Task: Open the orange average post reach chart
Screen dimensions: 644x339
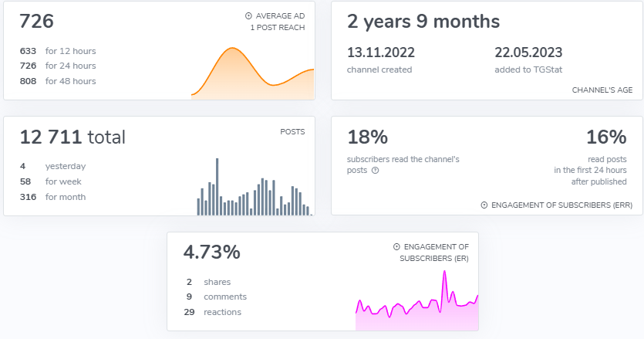Action: pos(252,73)
